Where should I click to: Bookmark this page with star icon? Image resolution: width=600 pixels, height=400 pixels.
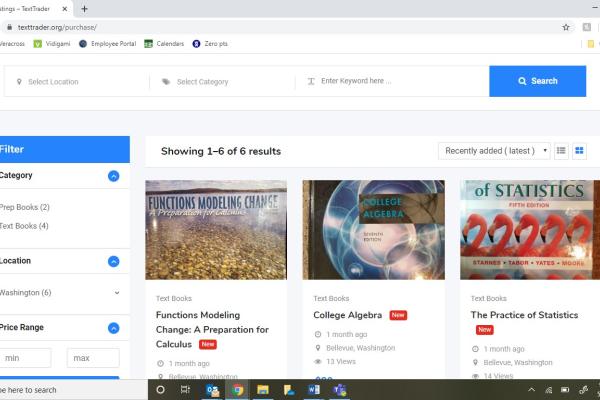point(566,27)
